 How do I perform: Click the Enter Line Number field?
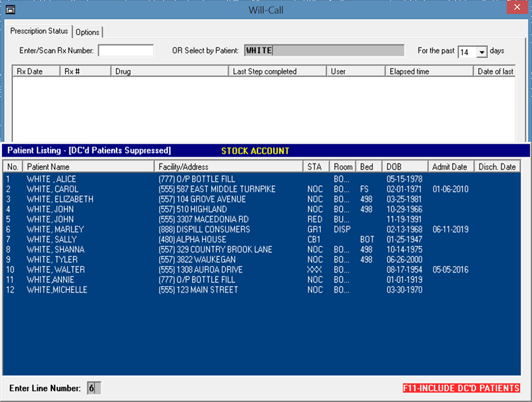[94, 388]
